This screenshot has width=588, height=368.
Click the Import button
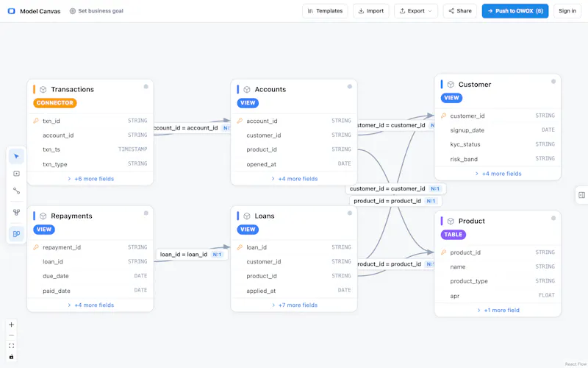click(371, 11)
